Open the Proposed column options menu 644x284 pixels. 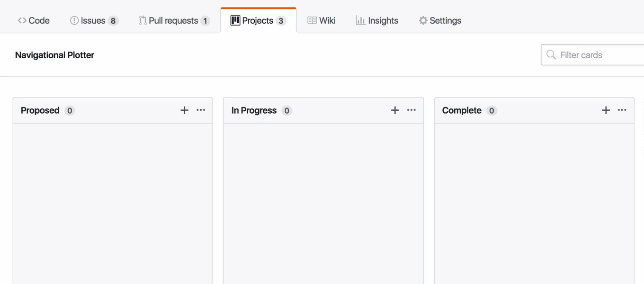pyautogui.click(x=201, y=110)
